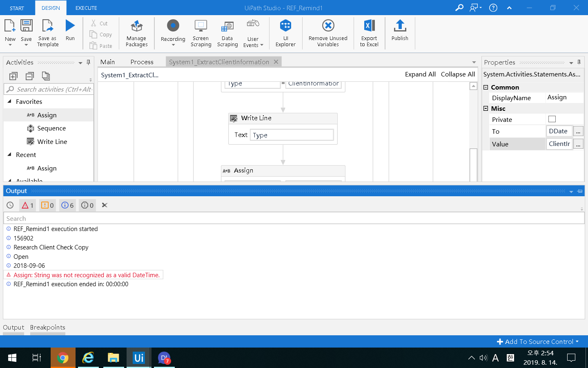Collapse the ribbon with the chevron
Viewport: 588px width, 368px height.
[x=509, y=8]
